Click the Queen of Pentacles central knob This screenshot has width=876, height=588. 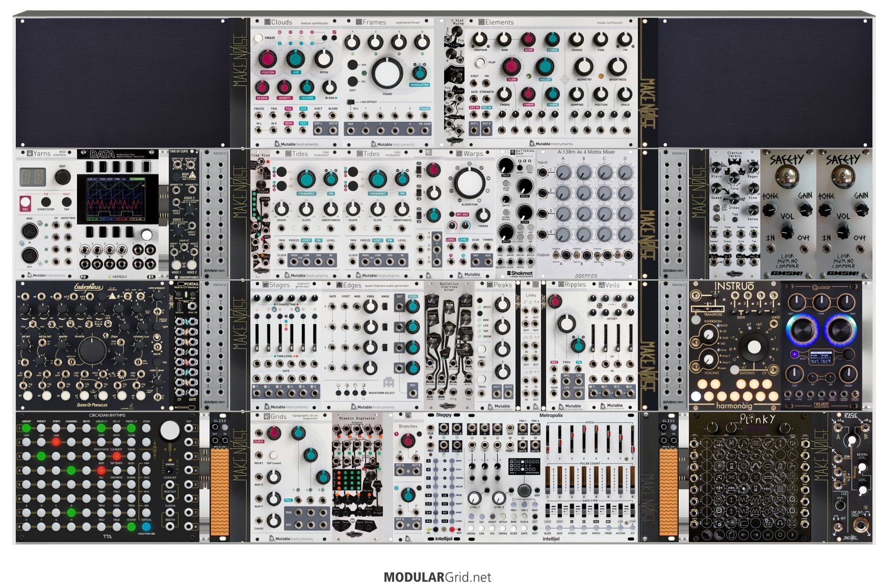point(92,350)
